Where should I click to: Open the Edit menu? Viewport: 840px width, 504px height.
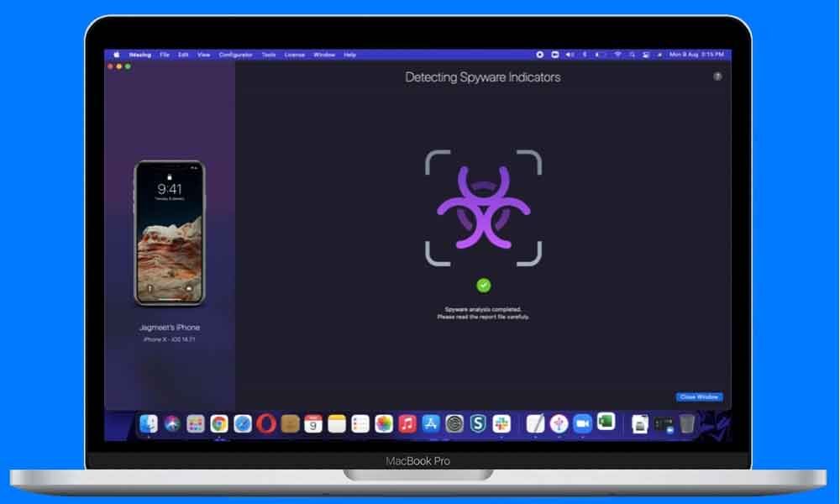183,55
